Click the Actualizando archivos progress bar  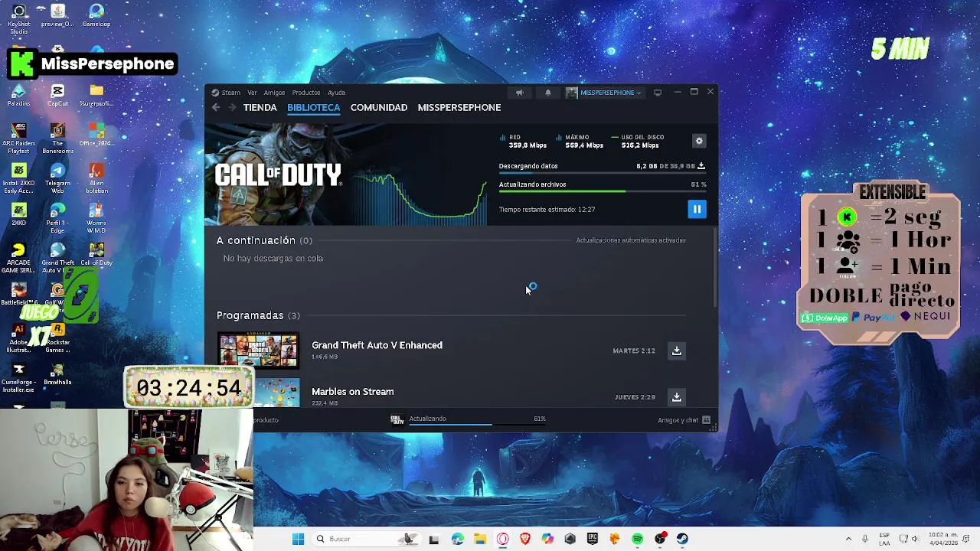coord(603,191)
